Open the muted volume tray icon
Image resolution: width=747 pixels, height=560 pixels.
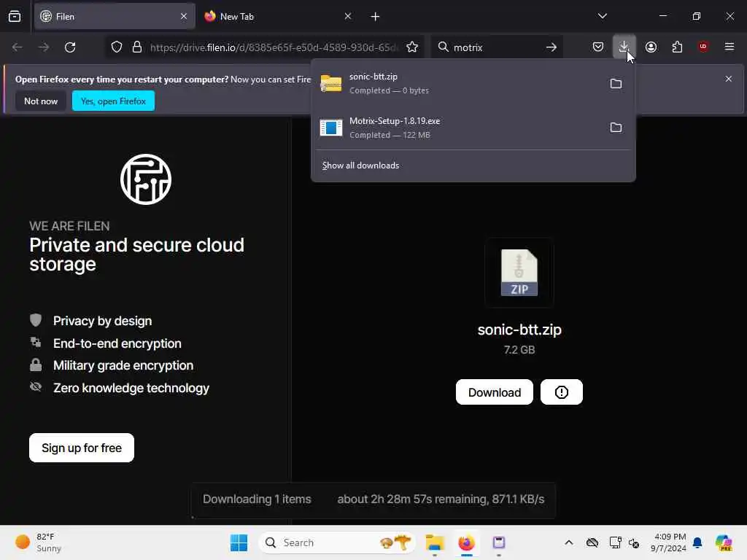pos(634,542)
